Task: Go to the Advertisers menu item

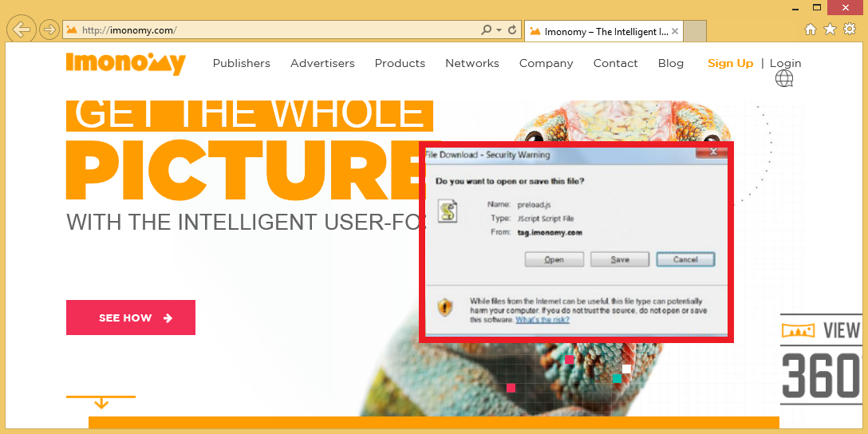Action: point(322,63)
